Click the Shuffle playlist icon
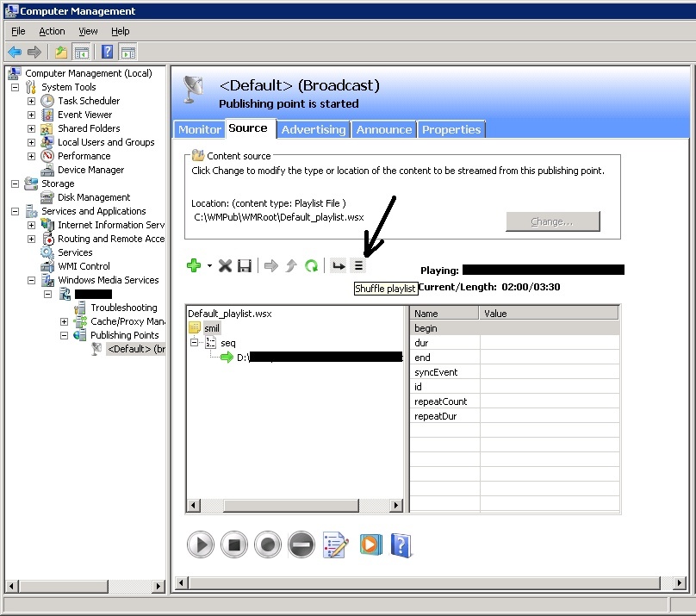The image size is (696, 616). pyautogui.click(x=358, y=266)
